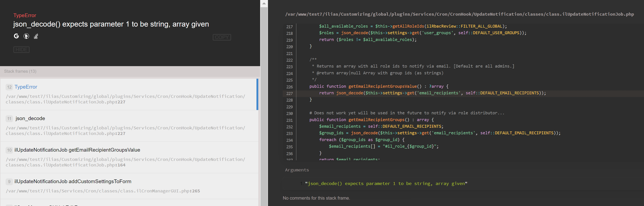Search the error on Stack Overflow
The image size is (644, 206).
click(36, 36)
